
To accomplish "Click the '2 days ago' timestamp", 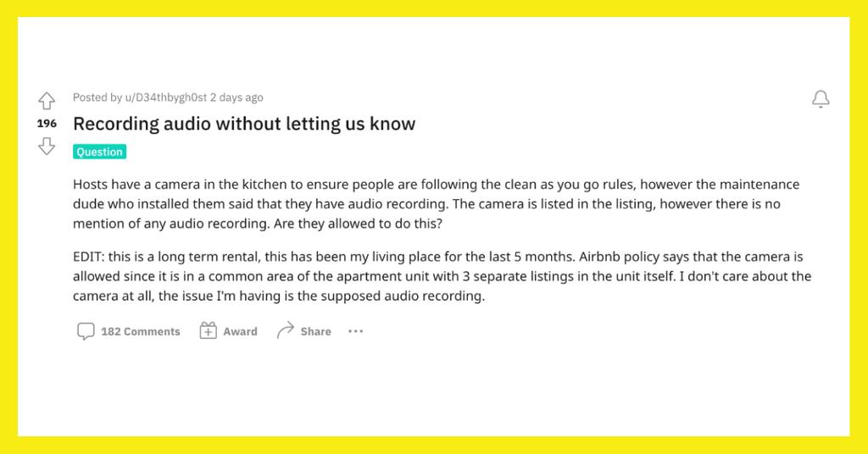I will point(236,97).
